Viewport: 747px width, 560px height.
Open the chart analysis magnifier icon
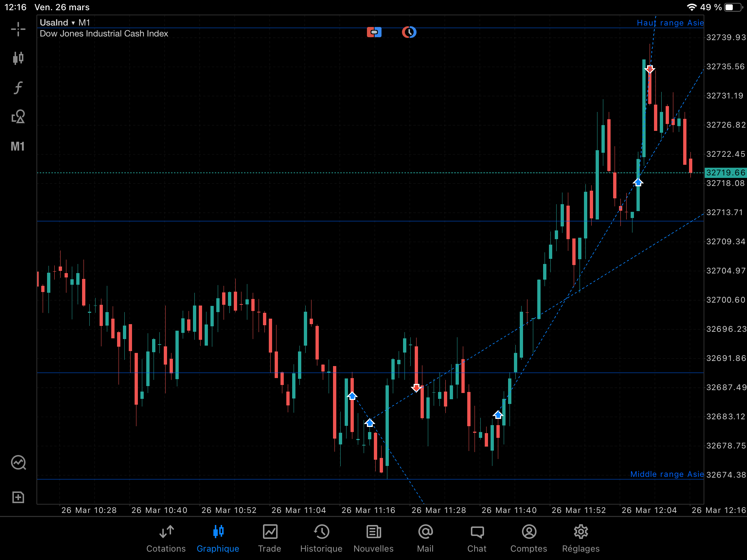click(x=18, y=463)
